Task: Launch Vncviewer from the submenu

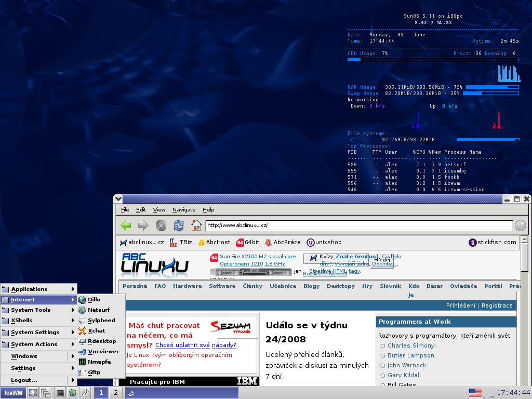Action: click(101, 352)
